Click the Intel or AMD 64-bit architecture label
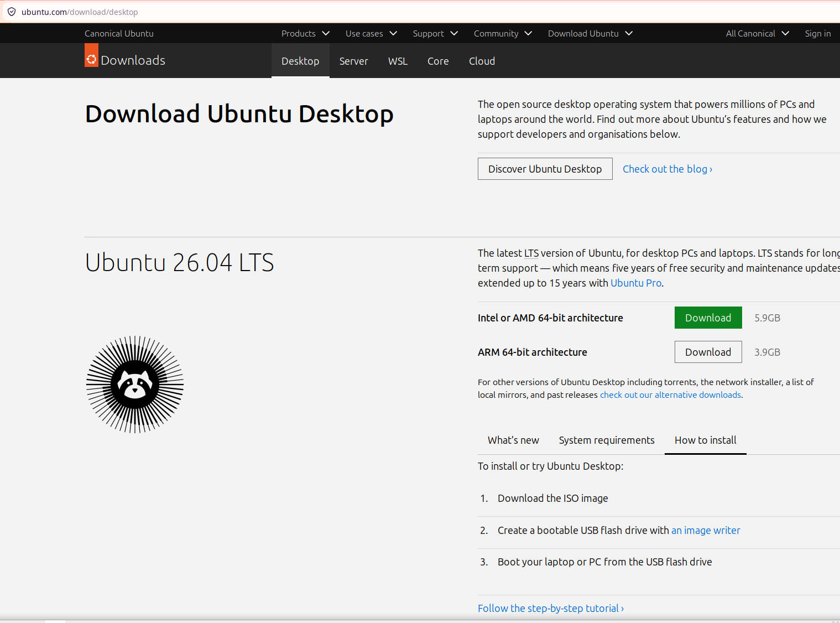840x623 pixels. click(x=550, y=318)
